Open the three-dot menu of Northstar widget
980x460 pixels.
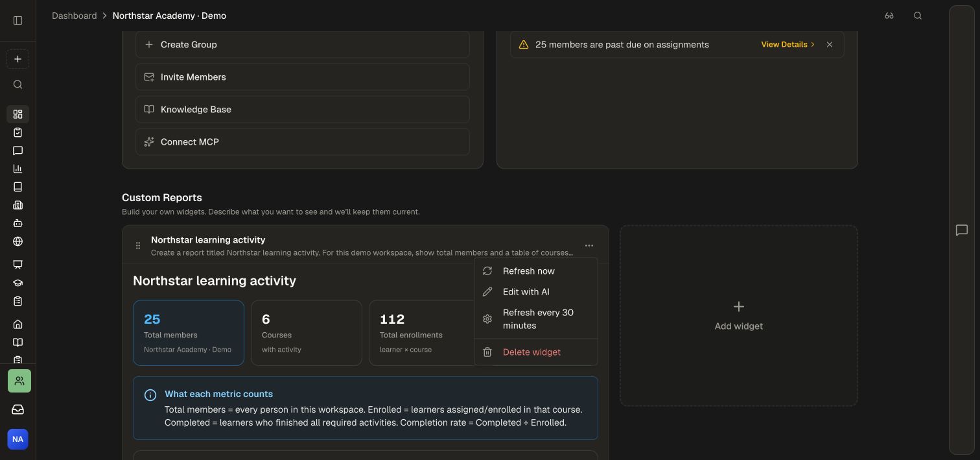[589, 245]
